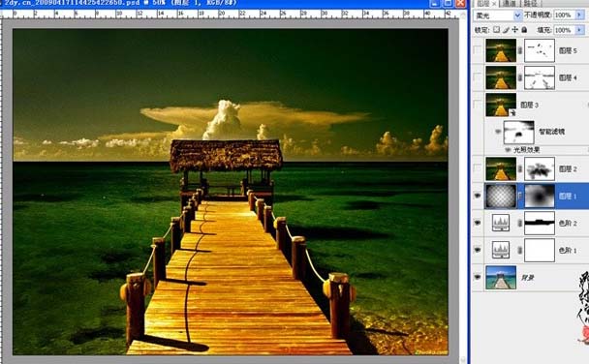Click the lock all padlock icon

point(524,29)
